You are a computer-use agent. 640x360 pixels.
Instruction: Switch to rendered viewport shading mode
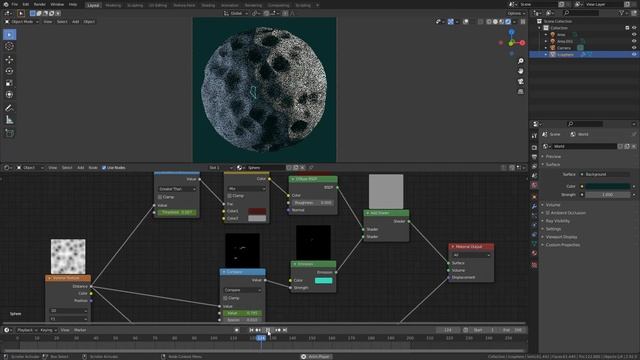[508, 22]
